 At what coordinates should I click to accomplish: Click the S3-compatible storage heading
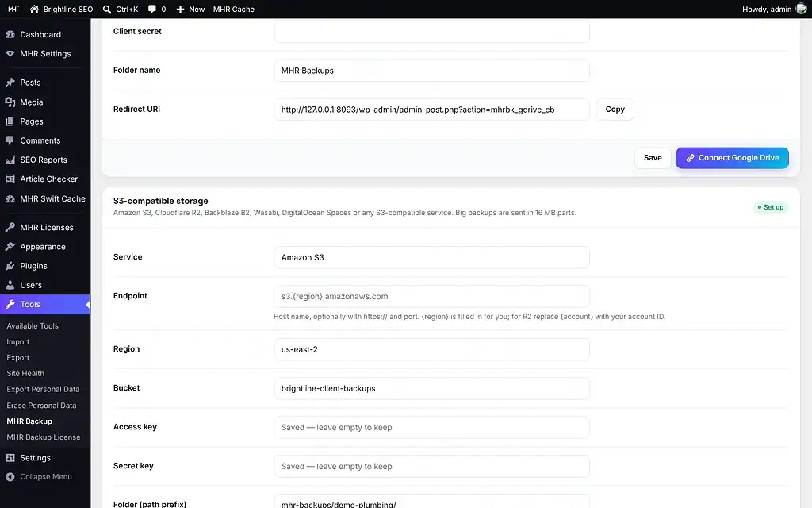(x=160, y=201)
